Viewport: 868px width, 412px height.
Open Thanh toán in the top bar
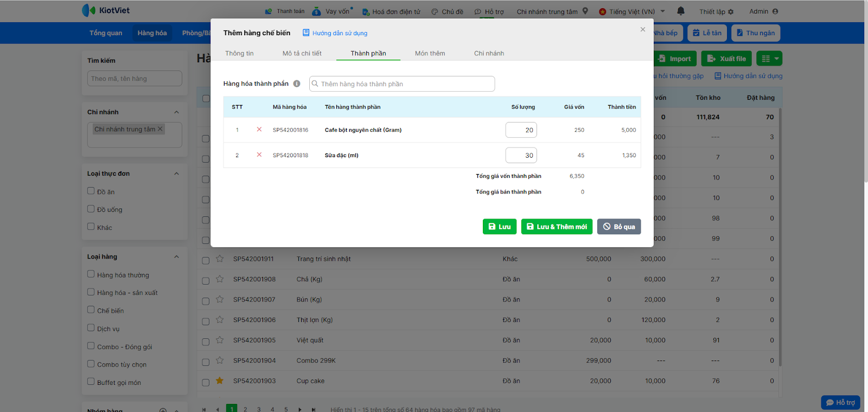coord(285,11)
